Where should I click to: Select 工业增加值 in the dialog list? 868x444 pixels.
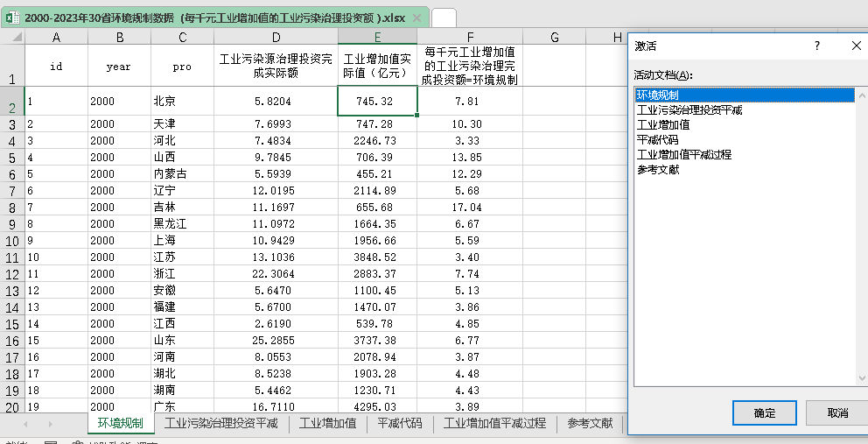[745, 124]
